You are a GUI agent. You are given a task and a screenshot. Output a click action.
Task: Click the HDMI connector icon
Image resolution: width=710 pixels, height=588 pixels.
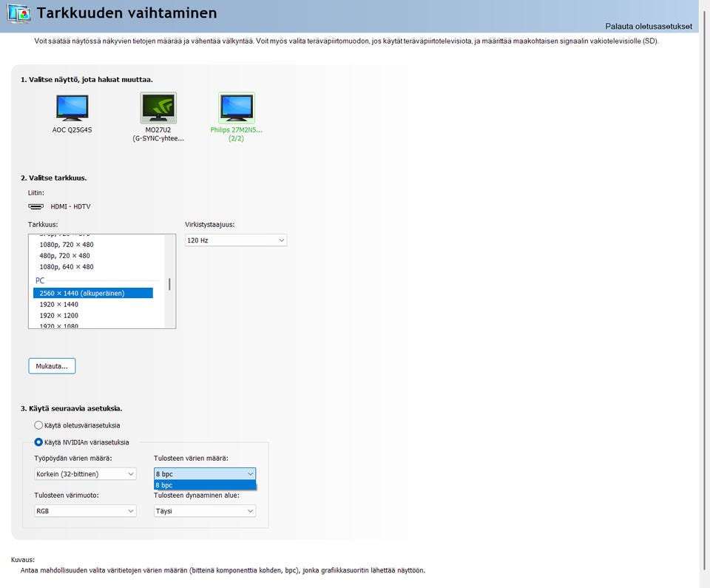tap(35, 206)
